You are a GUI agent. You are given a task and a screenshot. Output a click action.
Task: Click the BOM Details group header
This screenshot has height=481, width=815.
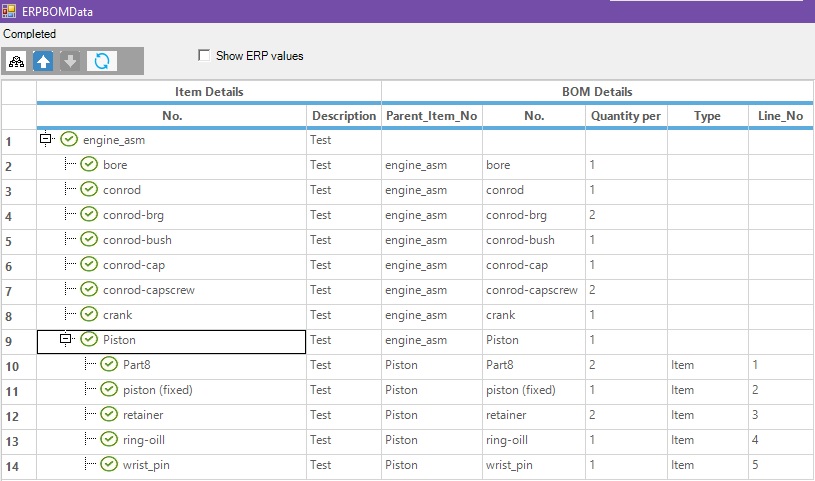(x=597, y=92)
